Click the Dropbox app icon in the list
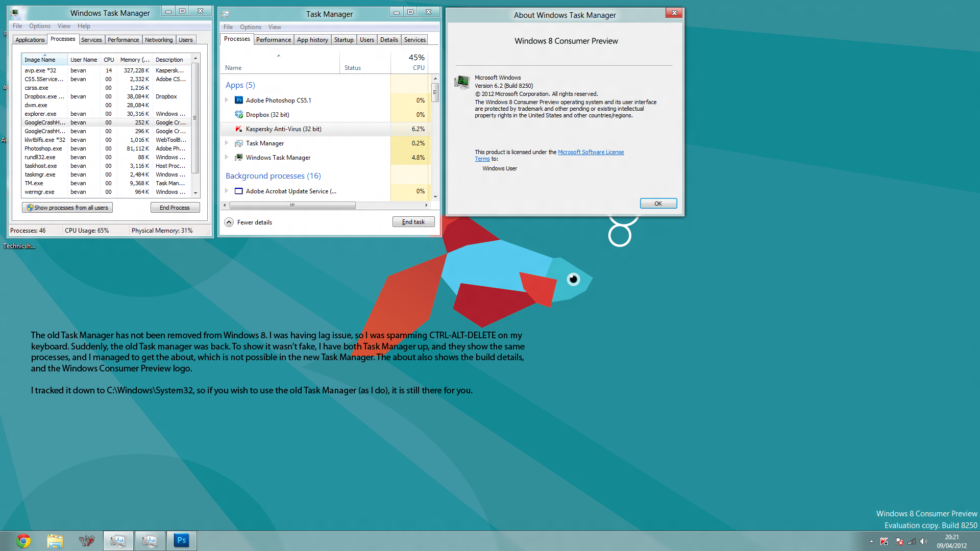 click(x=239, y=115)
